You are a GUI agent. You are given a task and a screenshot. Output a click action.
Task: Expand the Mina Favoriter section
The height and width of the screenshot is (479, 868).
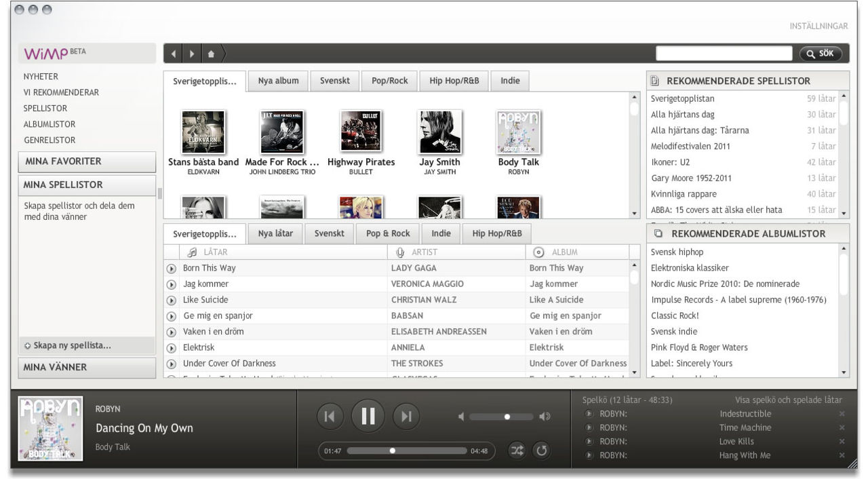pyautogui.click(x=87, y=161)
